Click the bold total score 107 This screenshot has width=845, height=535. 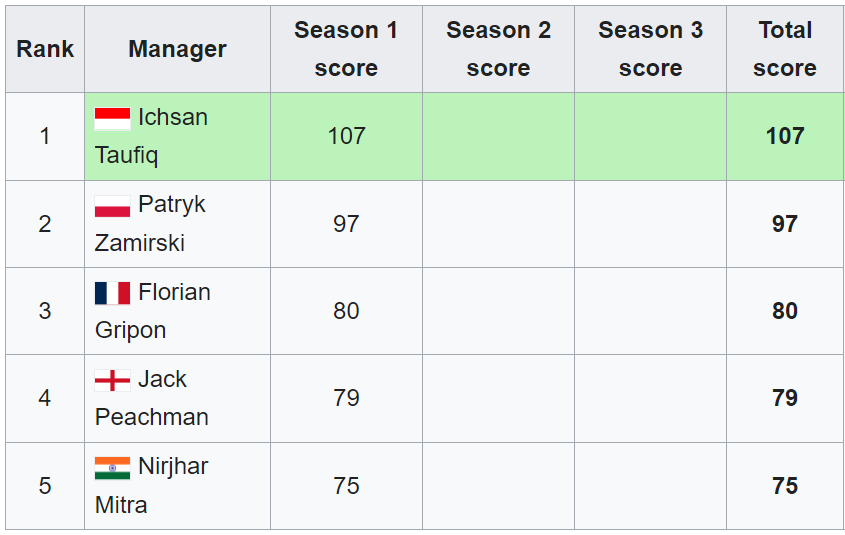click(785, 136)
